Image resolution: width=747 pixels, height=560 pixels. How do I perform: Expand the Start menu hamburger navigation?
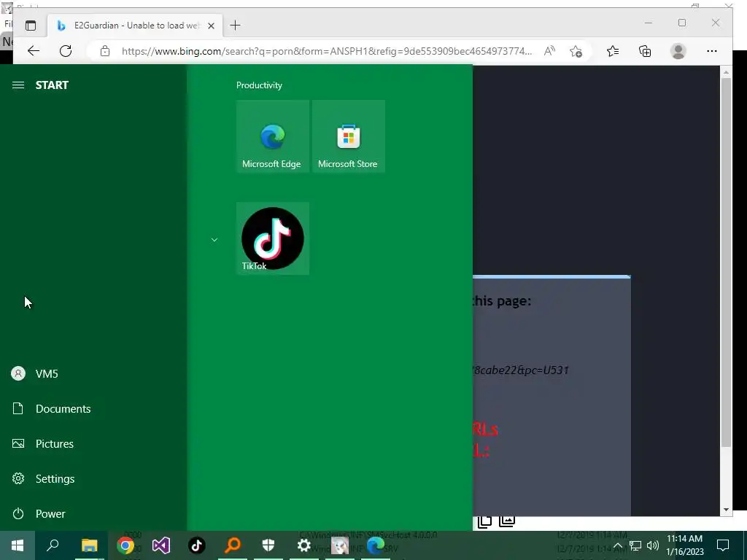18,85
